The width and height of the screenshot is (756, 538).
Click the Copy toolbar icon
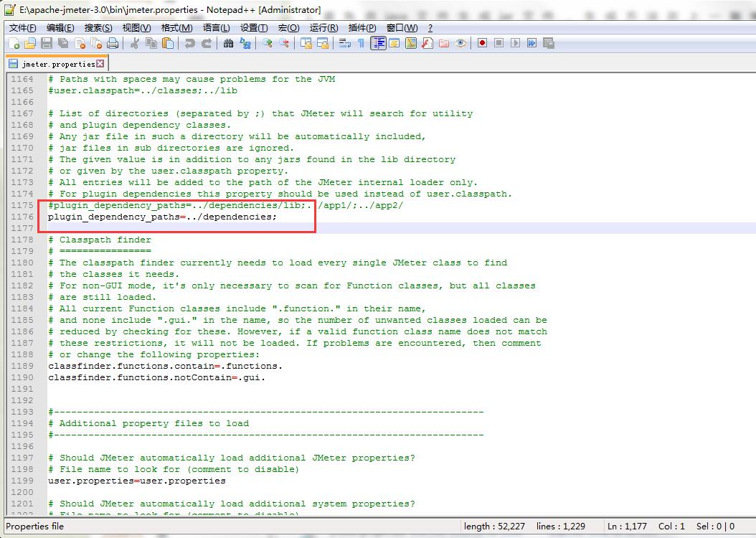(151, 43)
